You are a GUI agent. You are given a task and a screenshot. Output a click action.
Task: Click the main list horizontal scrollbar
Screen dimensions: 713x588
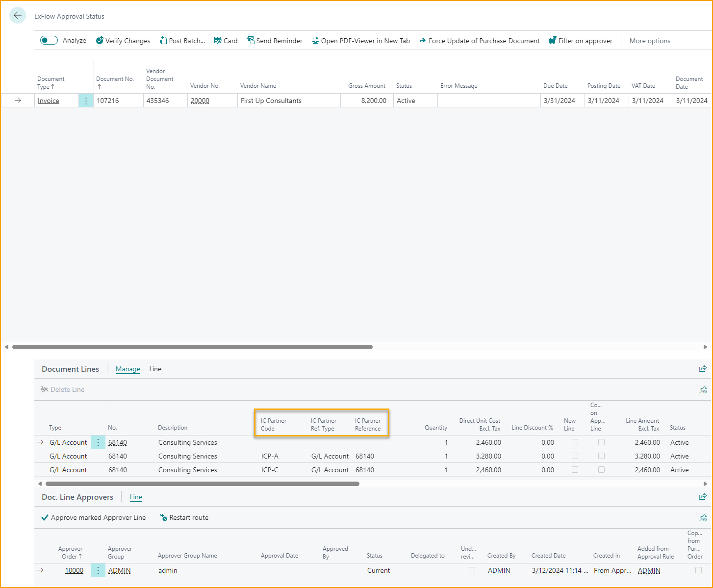192,347
